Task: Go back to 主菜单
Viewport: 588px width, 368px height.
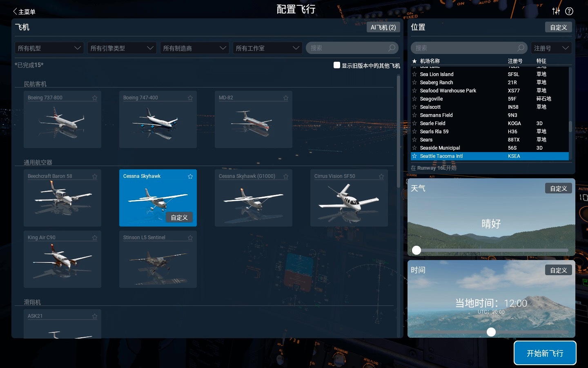Action: click(24, 12)
